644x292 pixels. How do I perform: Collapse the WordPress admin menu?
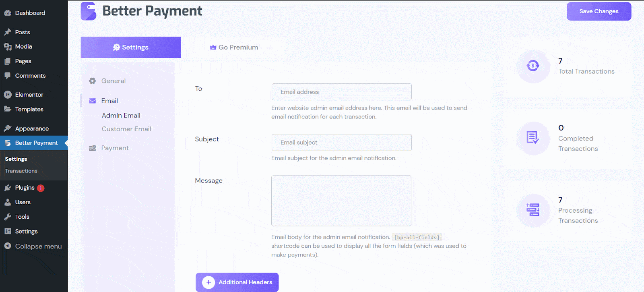click(x=33, y=246)
